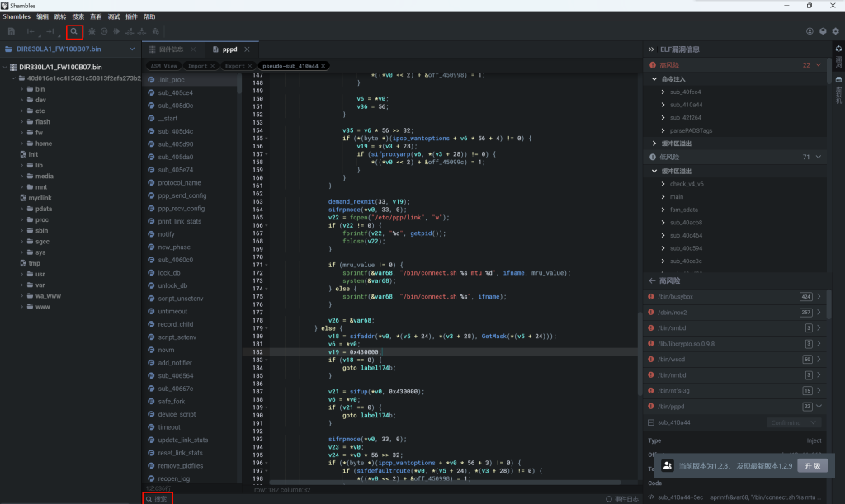The height and width of the screenshot is (504, 845).
Task: Click the 升级 upgrade button
Action: click(x=812, y=465)
